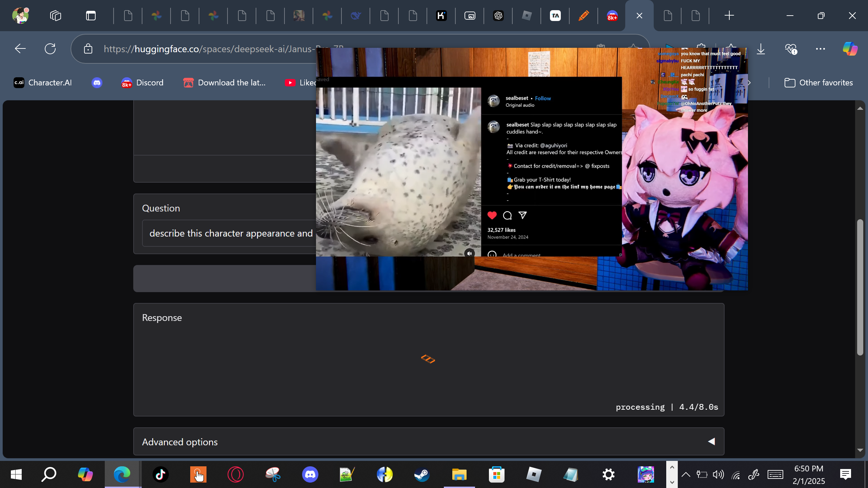Go back with the browser back arrow
The height and width of the screenshot is (488, 868).
point(20,49)
